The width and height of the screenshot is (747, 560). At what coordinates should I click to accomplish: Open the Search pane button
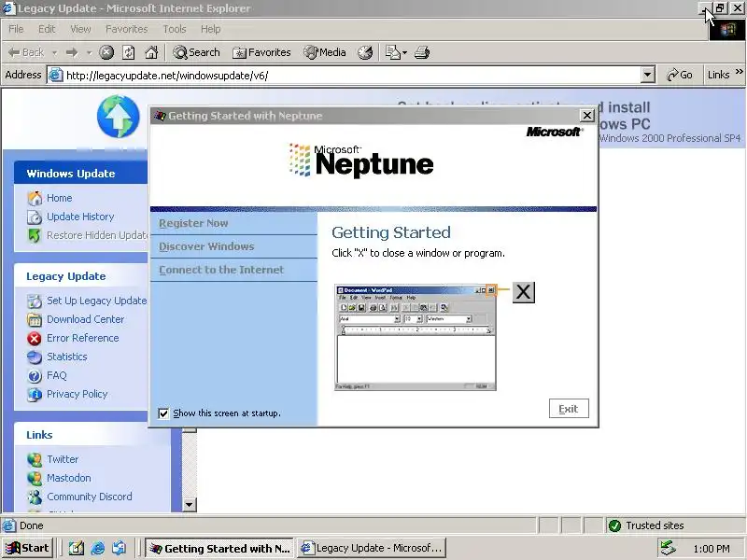click(196, 52)
